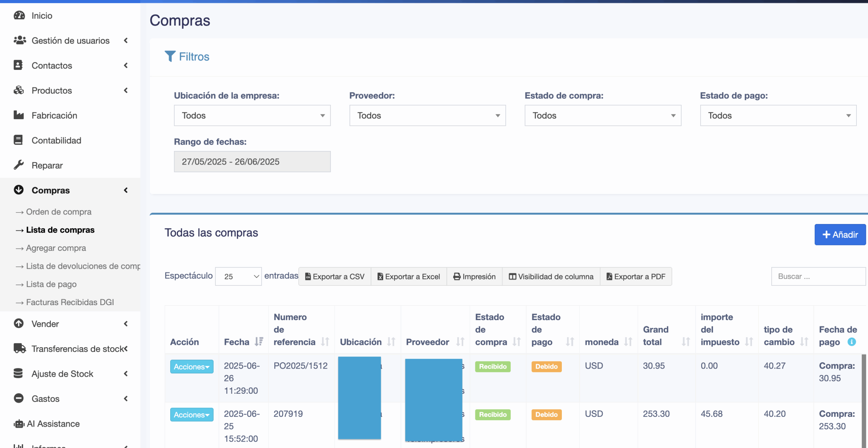
Task: Click the Fecha de pago info icon
Action: click(851, 342)
